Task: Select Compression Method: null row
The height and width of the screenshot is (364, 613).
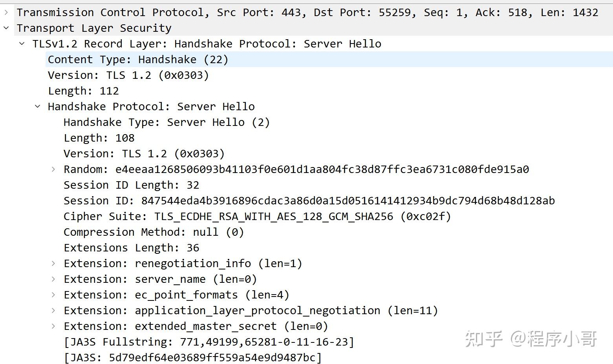Action: (154, 232)
